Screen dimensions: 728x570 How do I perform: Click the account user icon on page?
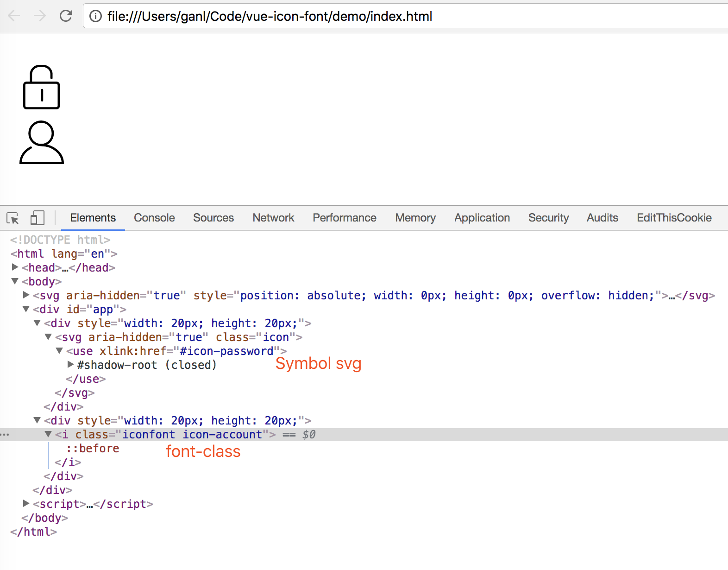click(42, 142)
